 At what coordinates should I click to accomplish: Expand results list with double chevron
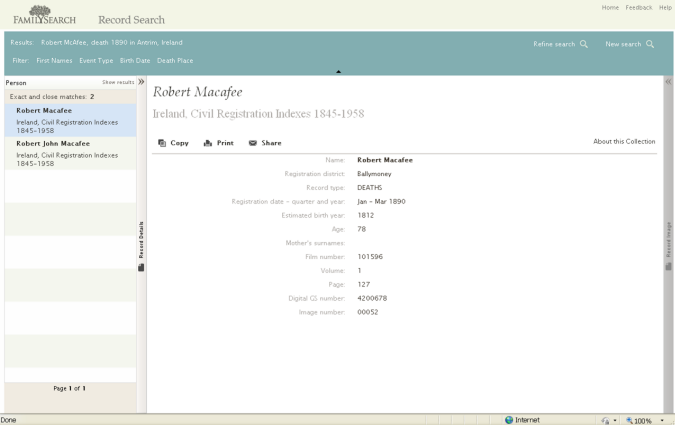[141, 82]
